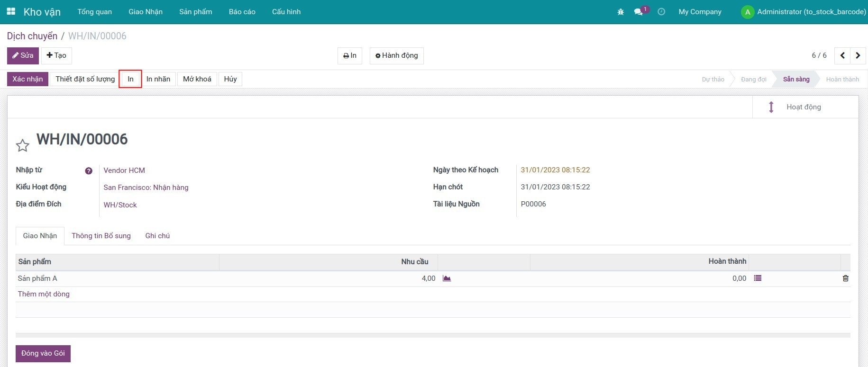This screenshot has height=367, width=868.
Task: Open the Vendor HCM link
Action: click(124, 170)
